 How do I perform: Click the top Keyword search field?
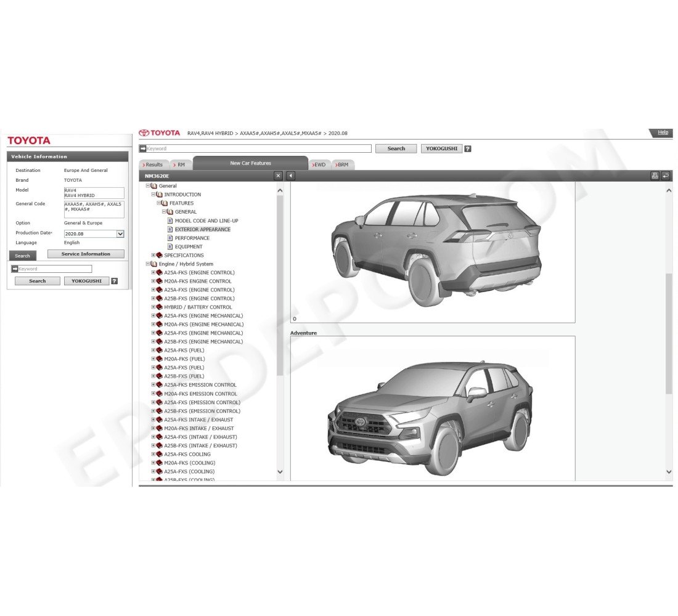255,148
